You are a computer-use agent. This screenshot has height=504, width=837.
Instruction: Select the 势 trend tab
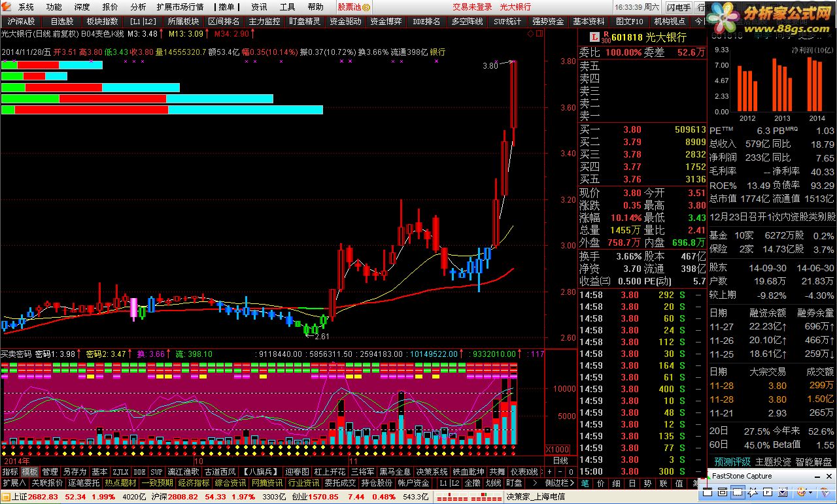[647, 483]
